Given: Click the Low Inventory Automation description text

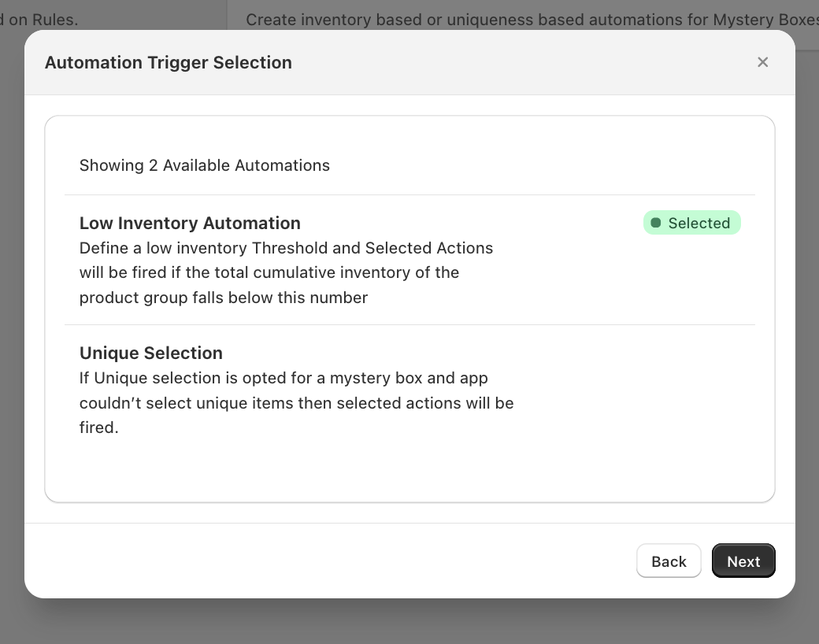Looking at the screenshot, I should pyautogui.click(x=286, y=272).
